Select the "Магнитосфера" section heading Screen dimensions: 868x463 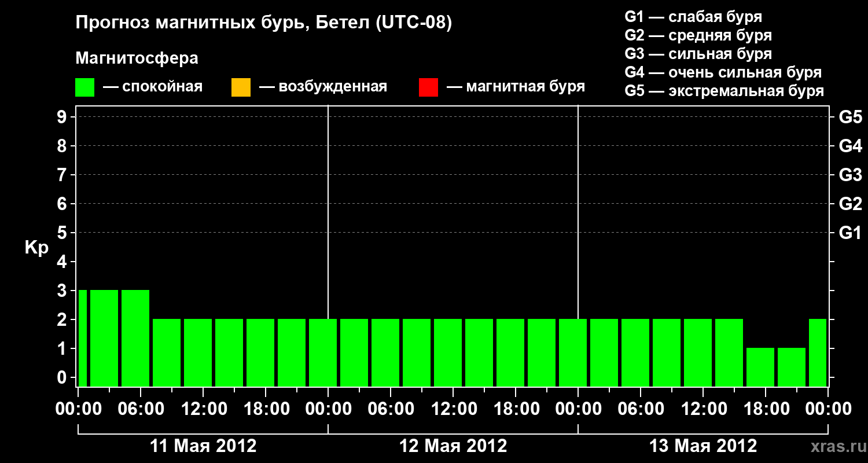[x=137, y=58]
